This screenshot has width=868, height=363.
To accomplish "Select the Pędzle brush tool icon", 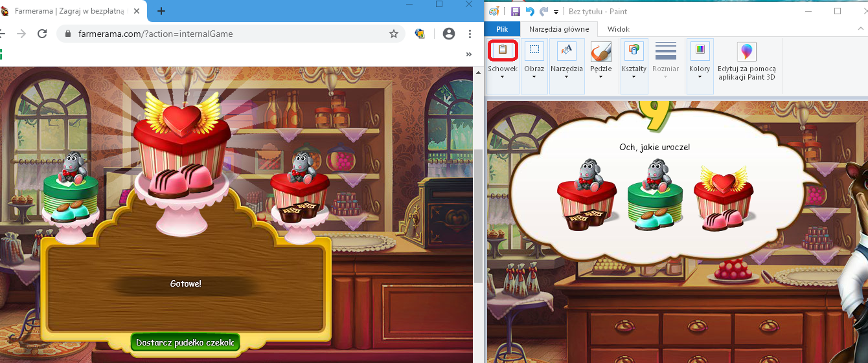I will [600, 52].
